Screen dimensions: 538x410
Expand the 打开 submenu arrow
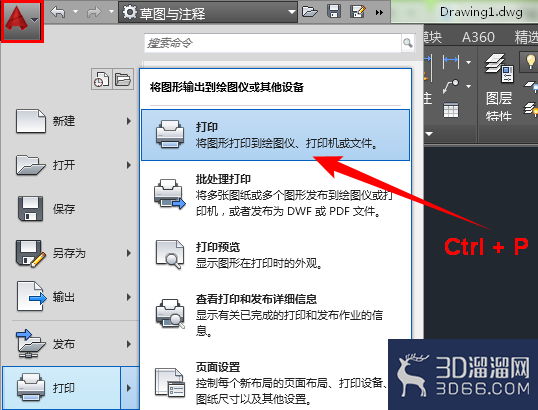tap(129, 165)
